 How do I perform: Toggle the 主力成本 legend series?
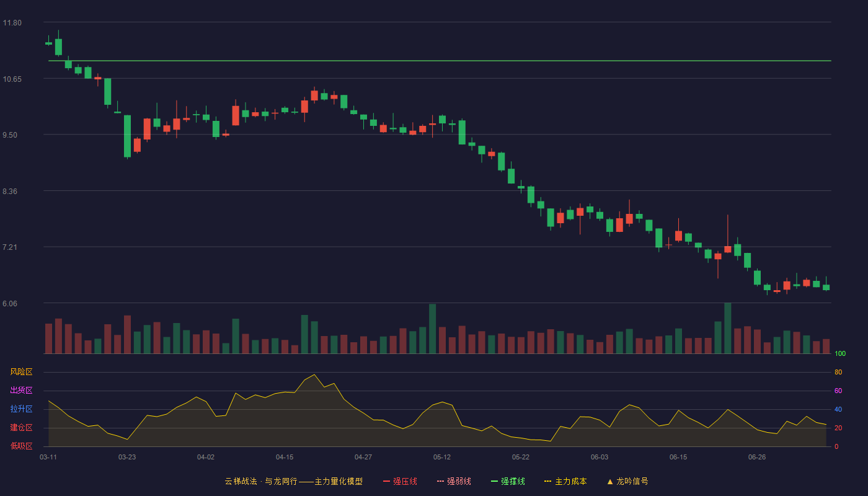coord(565,481)
